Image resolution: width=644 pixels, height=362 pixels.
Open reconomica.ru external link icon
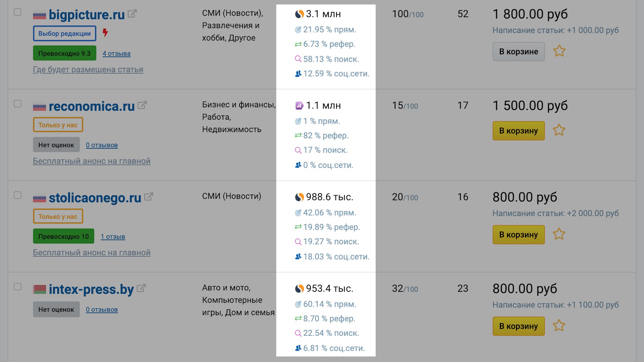point(142,105)
